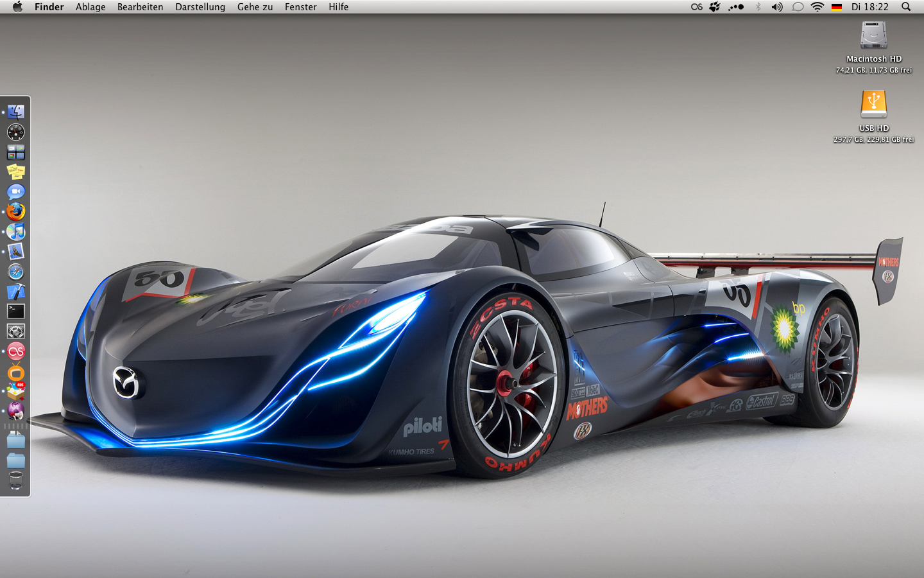Open iChat in the dock

click(15, 191)
